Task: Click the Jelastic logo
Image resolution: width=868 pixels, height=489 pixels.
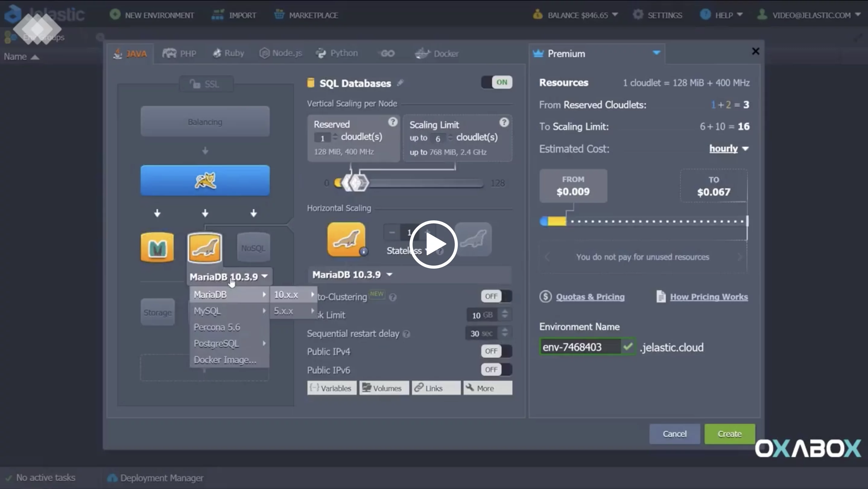Action: [44, 14]
